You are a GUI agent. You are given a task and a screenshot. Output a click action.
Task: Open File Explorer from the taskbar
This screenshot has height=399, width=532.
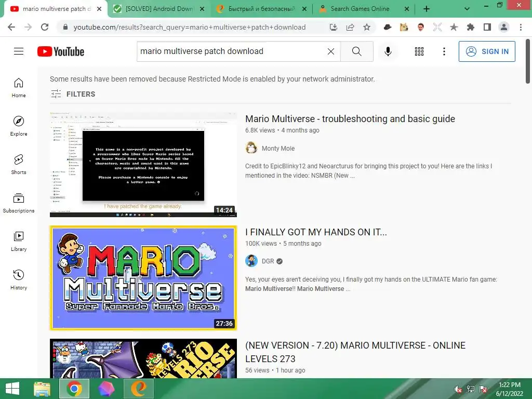pos(42,389)
